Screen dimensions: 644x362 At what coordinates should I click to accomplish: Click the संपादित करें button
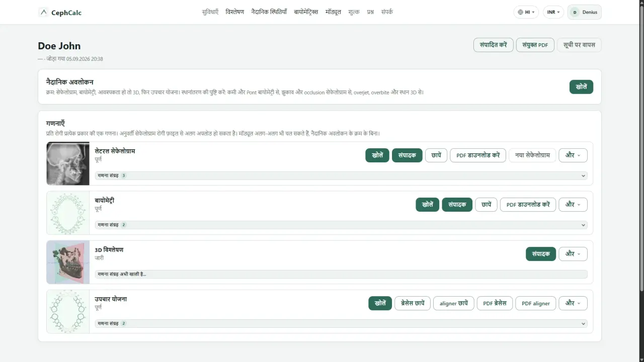(x=494, y=45)
